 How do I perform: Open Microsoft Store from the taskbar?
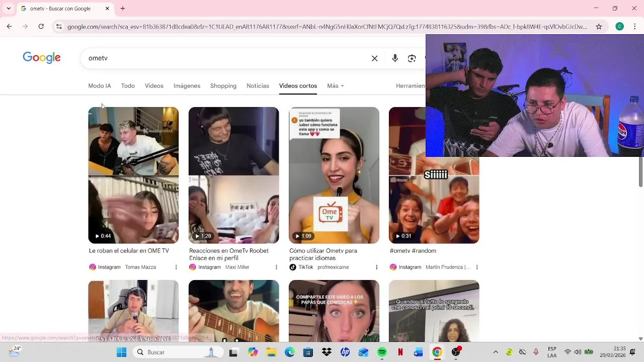[x=308, y=352]
